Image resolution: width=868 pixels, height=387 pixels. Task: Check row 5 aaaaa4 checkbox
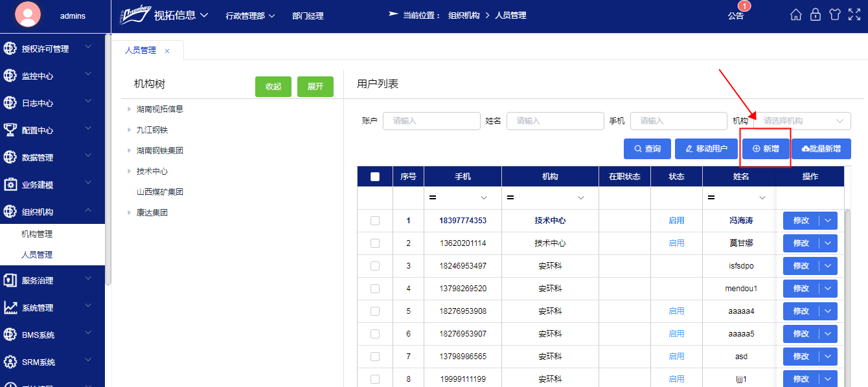coord(375,311)
